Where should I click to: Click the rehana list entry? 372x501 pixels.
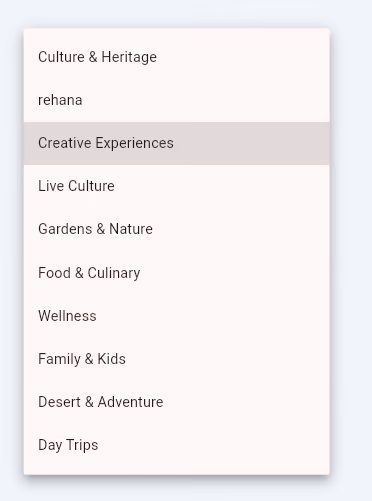[x=177, y=100]
